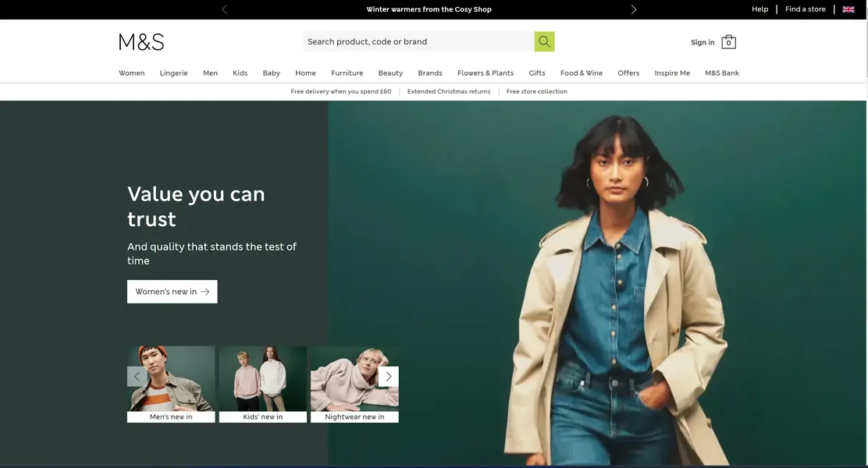The width and height of the screenshot is (868, 468).
Task: Click the Women's new in button
Action: [x=173, y=292]
